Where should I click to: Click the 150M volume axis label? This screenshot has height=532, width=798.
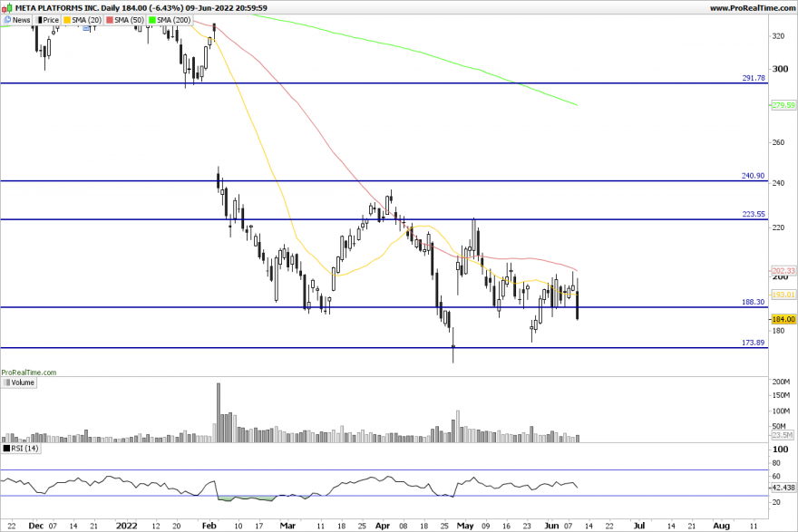click(x=781, y=395)
